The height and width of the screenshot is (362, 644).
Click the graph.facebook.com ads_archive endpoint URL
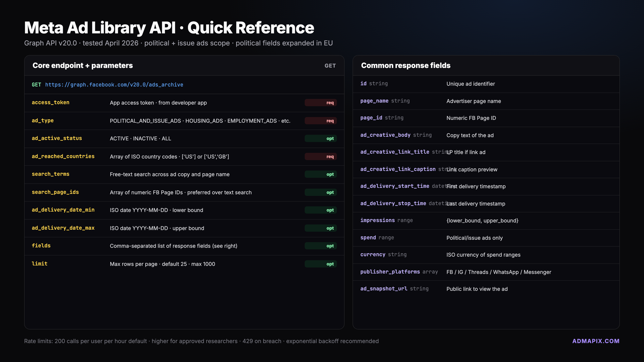pyautogui.click(x=114, y=85)
